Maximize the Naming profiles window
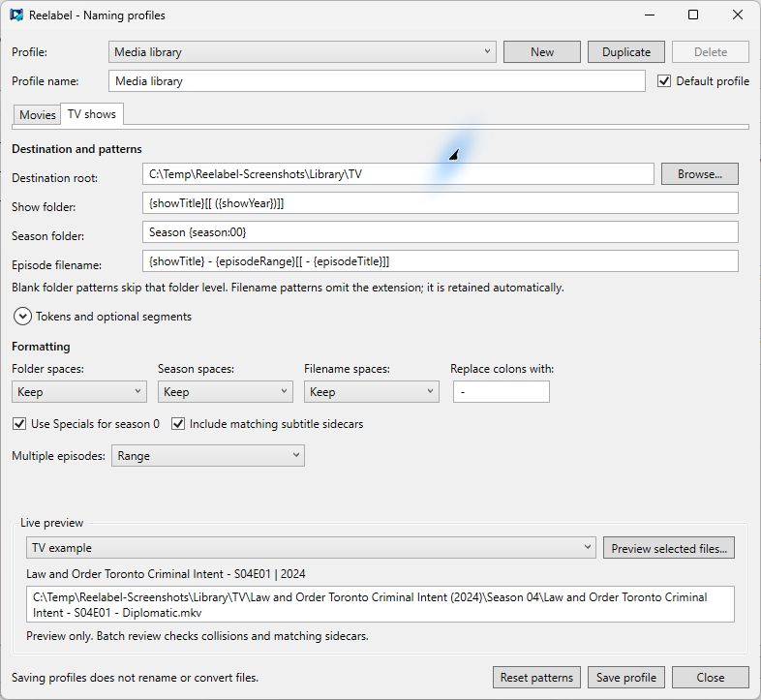Screen dimensions: 761x700 point(693,15)
